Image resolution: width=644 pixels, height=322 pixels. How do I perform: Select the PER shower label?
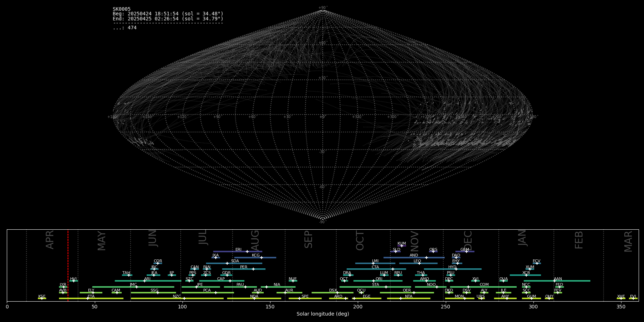tap(244, 267)
